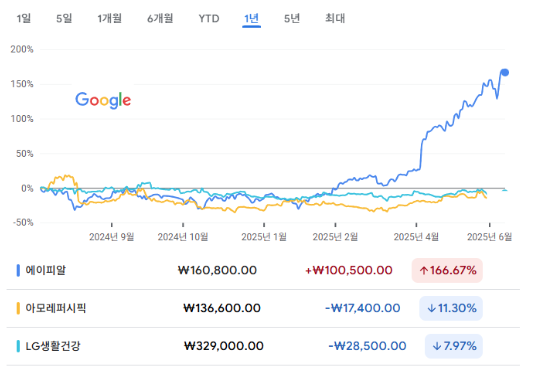Click the active 1년 tab

251,18
